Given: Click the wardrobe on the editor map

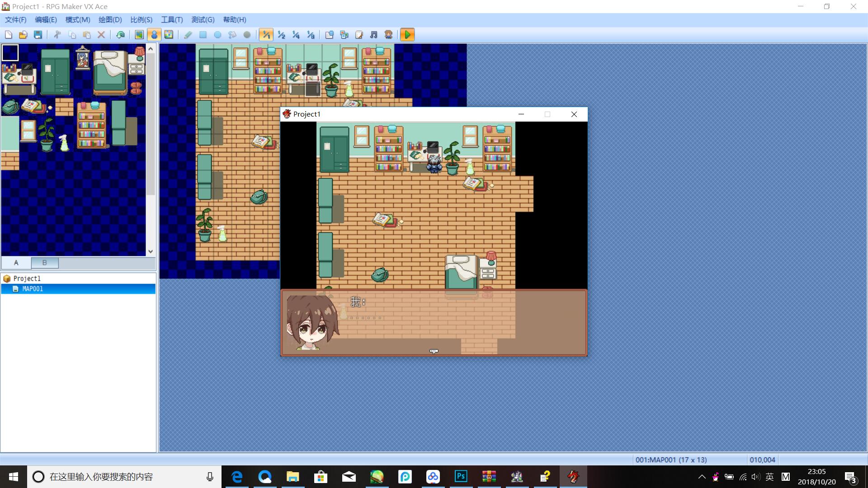Looking at the screenshot, I should 213,71.
